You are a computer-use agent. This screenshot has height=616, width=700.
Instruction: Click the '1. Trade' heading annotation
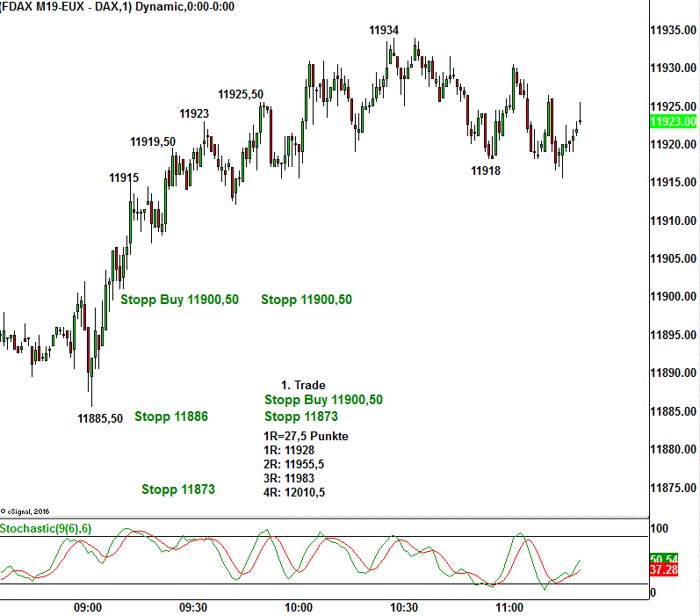point(303,385)
